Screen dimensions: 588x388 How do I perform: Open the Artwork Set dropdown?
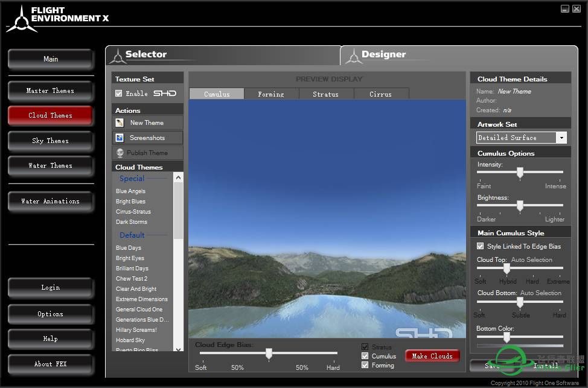(x=561, y=138)
